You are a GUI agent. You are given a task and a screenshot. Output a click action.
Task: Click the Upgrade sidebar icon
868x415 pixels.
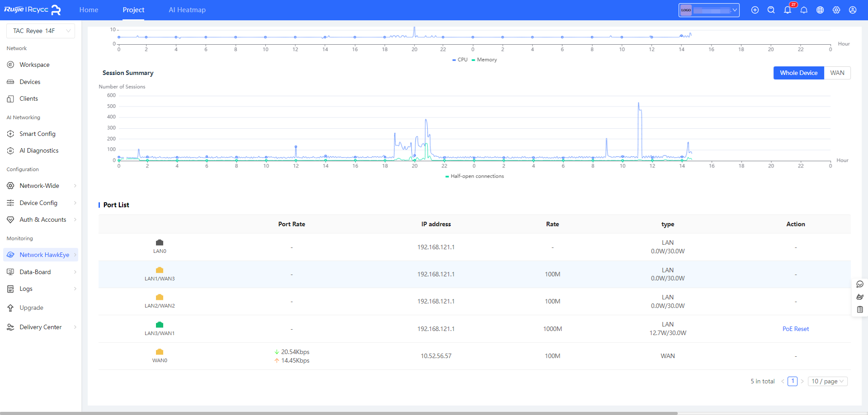(10, 308)
